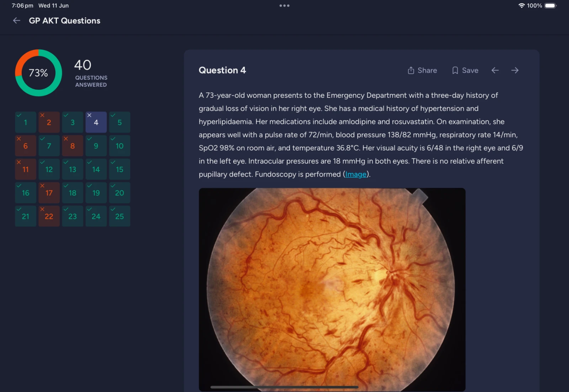
Task: Open question 17 tile
Action: (x=49, y=193)
